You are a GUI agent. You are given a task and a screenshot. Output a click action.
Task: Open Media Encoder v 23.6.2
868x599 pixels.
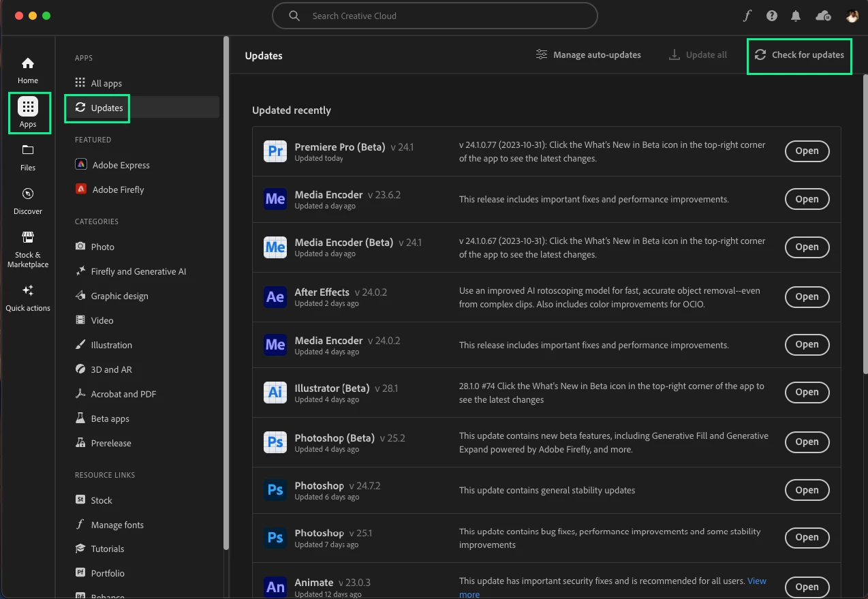(807, 199)
